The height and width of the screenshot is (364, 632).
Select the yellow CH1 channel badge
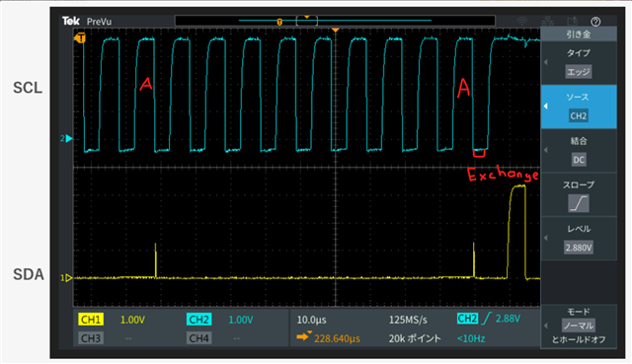coord(91,320)
